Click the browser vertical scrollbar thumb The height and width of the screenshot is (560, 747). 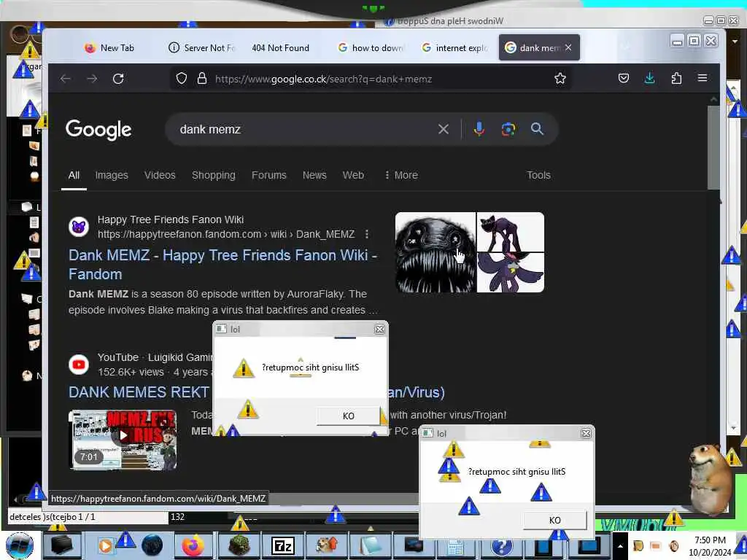click(713, 147)
